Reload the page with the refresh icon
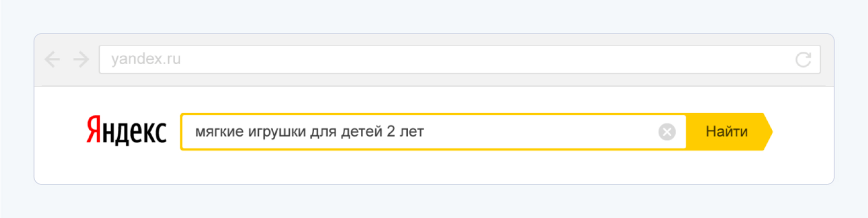The width and height of the screenshot is (868, 218). coord(803,59)
